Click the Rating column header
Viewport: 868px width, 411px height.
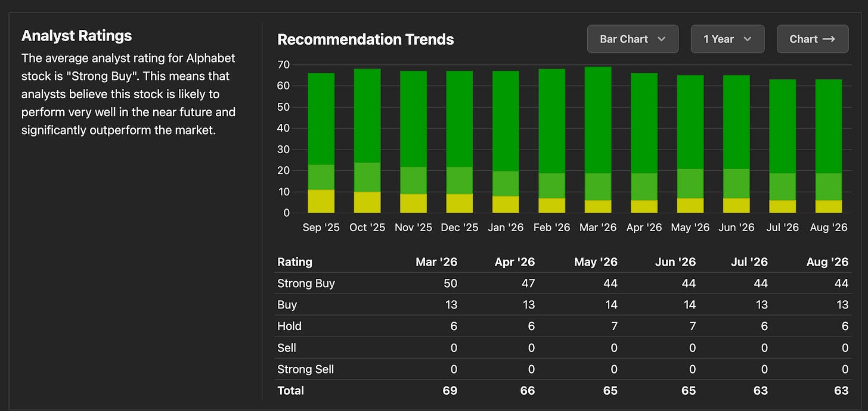pos(294,262)
